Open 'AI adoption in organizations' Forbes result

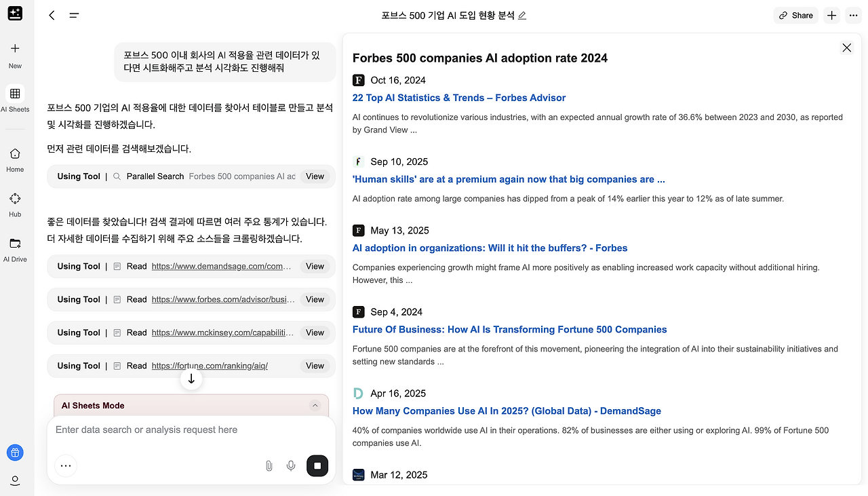(x=490, y=248)
